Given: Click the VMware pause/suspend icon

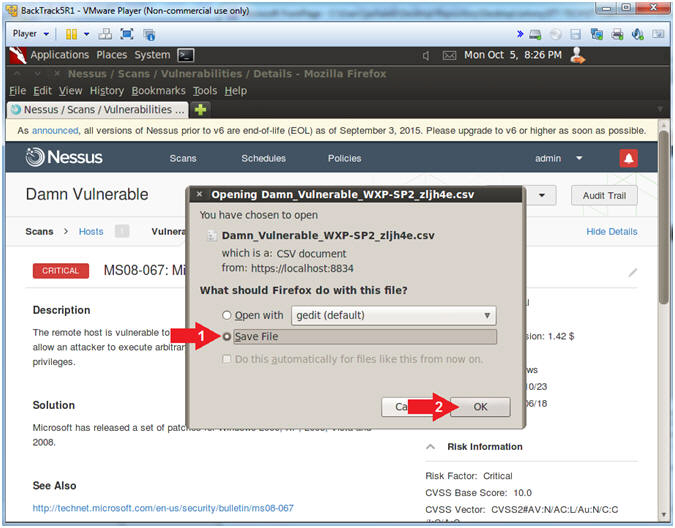Looking at the screenshot, I should click(71, 34).
